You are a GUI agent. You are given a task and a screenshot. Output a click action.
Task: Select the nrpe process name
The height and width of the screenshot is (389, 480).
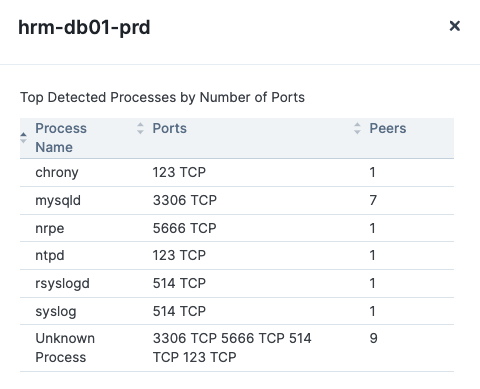point(50,229)
